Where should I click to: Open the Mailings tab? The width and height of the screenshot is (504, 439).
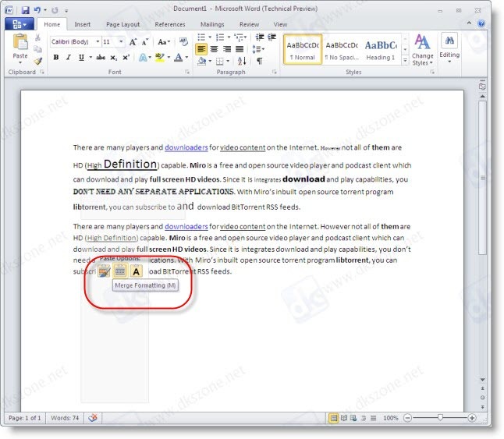[212, 24]
